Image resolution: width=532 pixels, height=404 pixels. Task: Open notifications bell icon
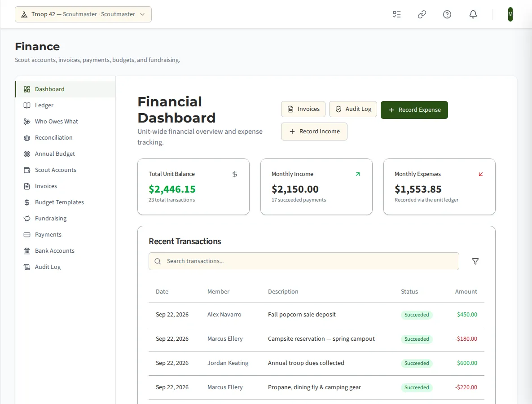(x=473, y=14)
